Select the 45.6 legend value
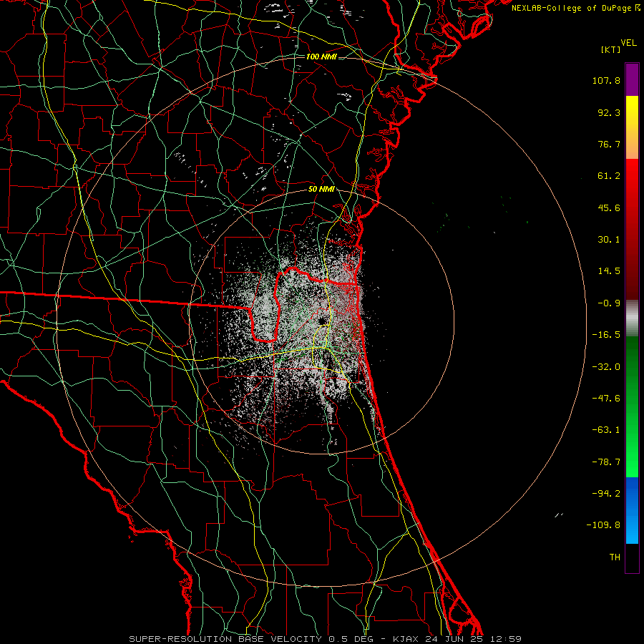 click(609, 208)
